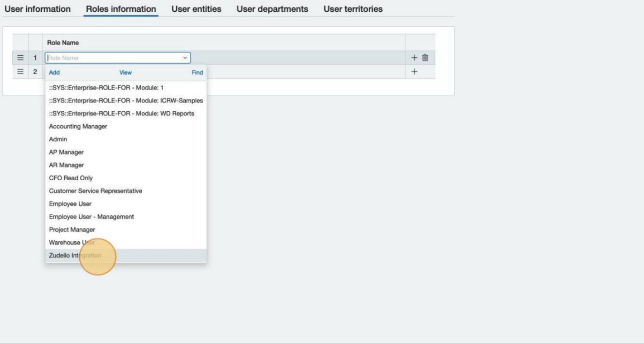Click the drag handle icon on row 2
This screenshot has height=344, width=644.
coord(20,72)
